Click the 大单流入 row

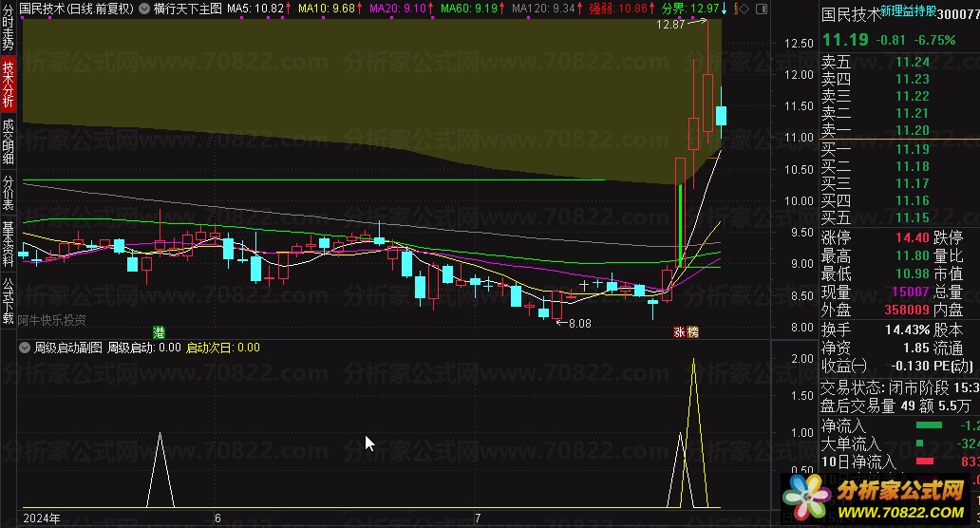tap(900, 443)
